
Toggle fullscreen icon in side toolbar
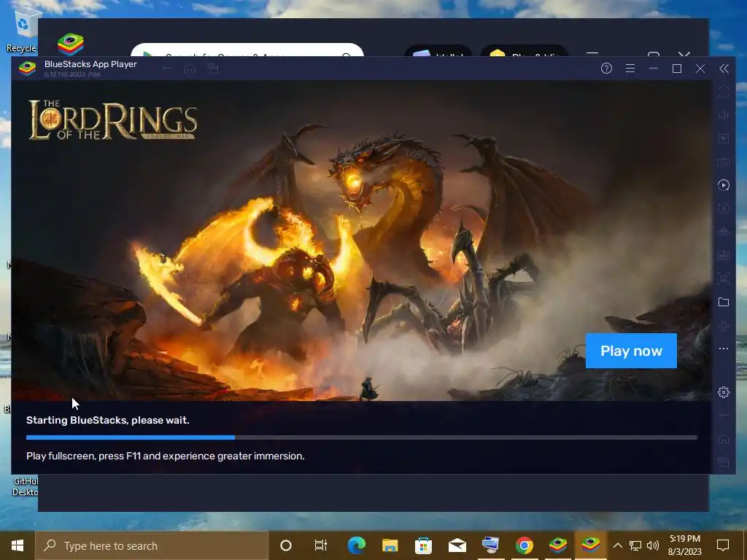click(724, 92)
